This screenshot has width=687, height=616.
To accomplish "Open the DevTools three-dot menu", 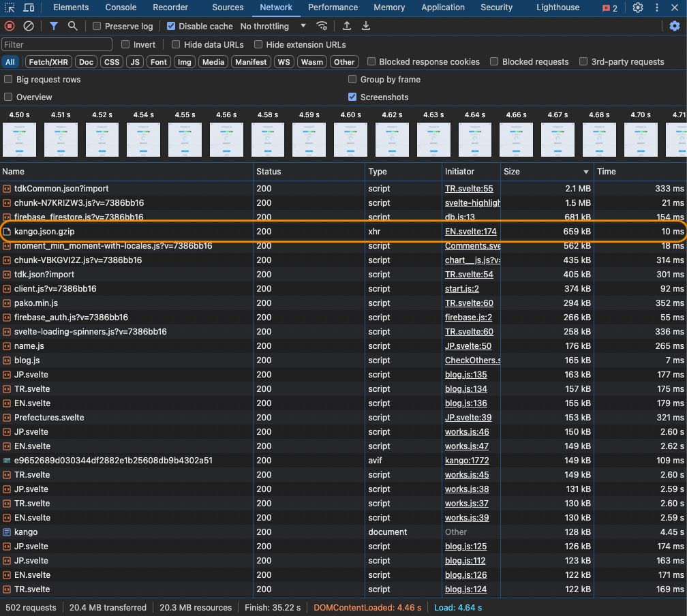I will click(656, 7).
